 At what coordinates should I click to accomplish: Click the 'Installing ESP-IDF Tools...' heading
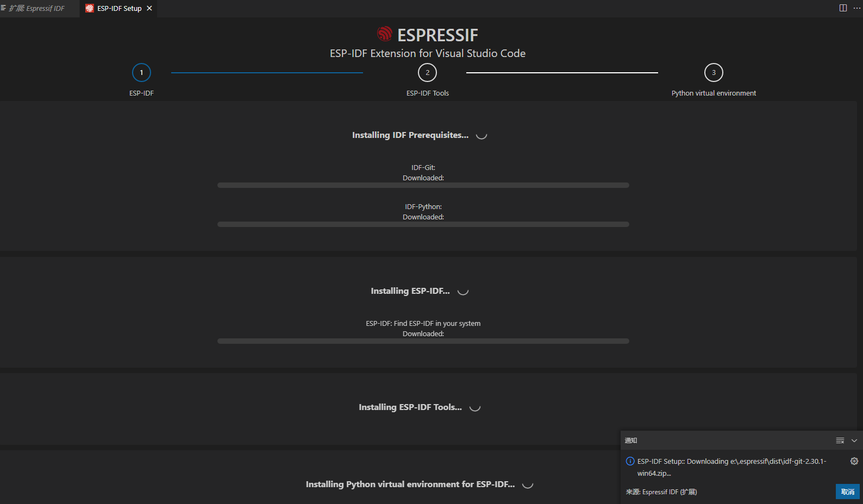[410, 407]
